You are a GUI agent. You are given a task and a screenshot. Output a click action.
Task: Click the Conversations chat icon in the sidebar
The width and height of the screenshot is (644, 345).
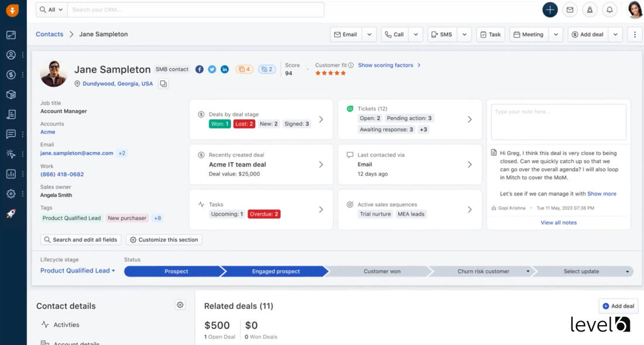12,134
